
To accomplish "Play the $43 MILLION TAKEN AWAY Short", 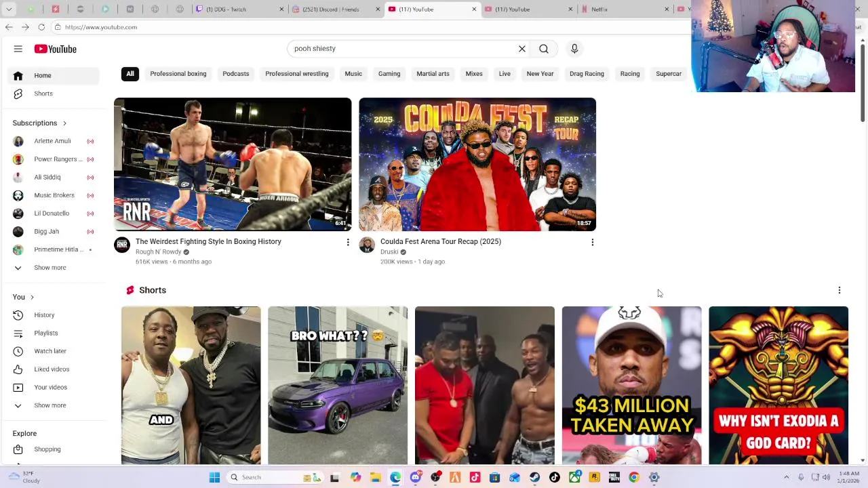I will tap(631, 385).
